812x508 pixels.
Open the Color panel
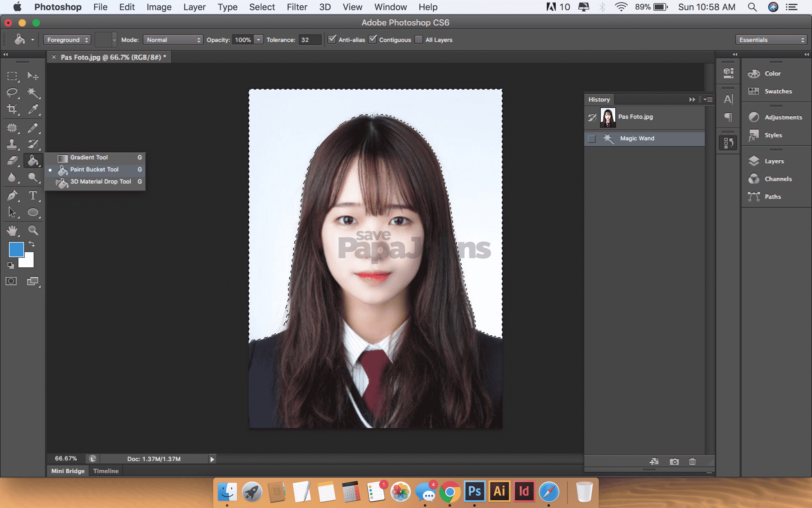pos(772,74)
